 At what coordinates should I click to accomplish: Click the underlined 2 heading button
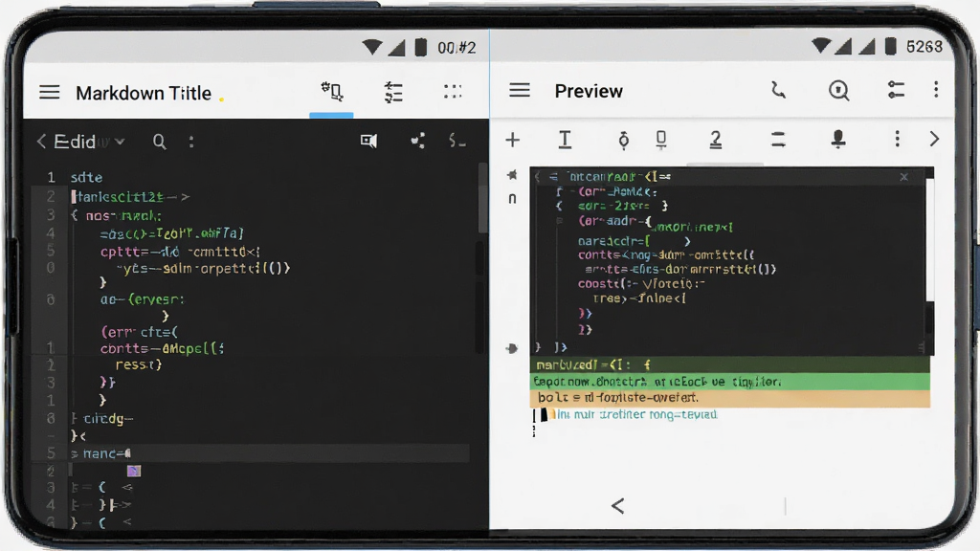pos(716,140)
